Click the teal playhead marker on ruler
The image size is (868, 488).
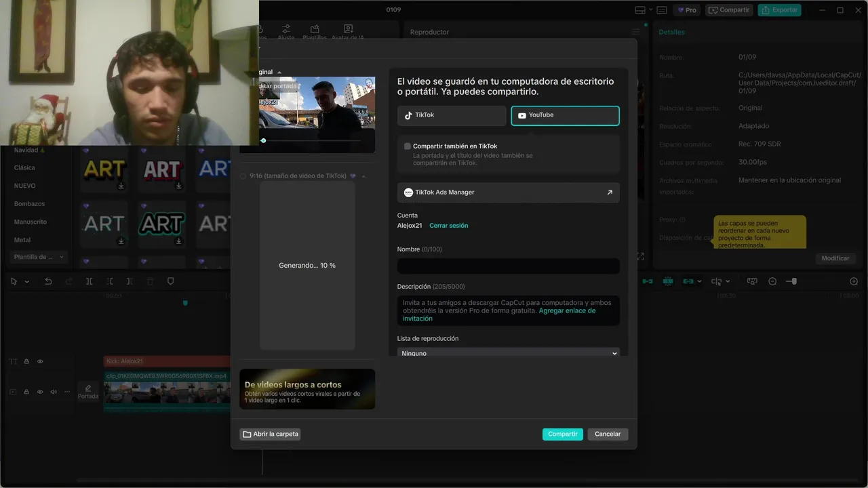[x=185, y=302]
